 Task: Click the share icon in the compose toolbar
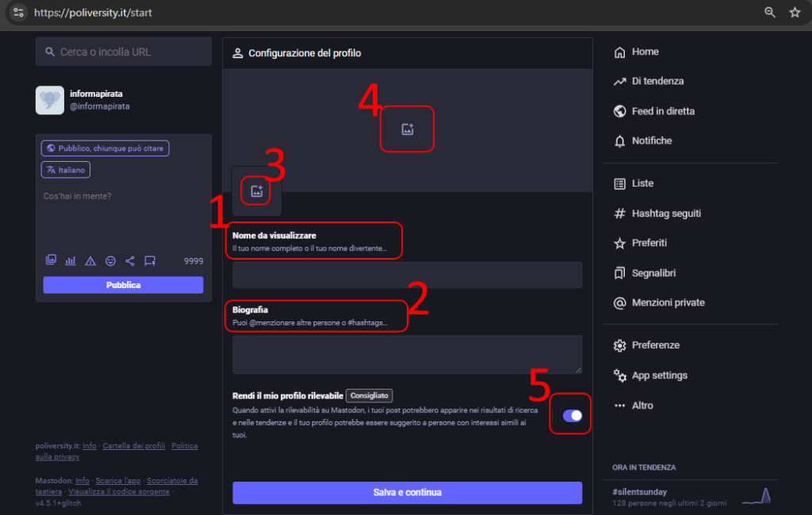[x=130, y=260]
